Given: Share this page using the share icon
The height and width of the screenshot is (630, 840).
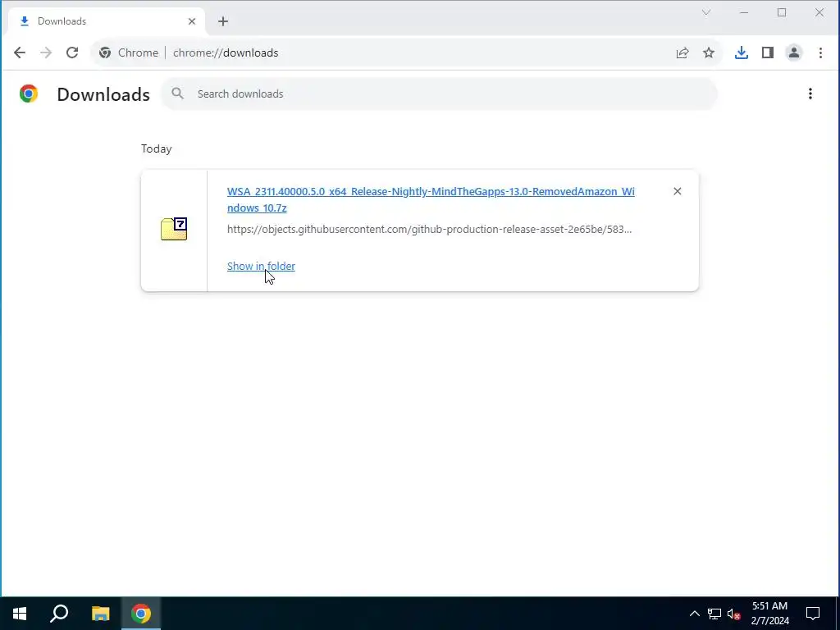Looking at the screenshot, I should [682, 52].
